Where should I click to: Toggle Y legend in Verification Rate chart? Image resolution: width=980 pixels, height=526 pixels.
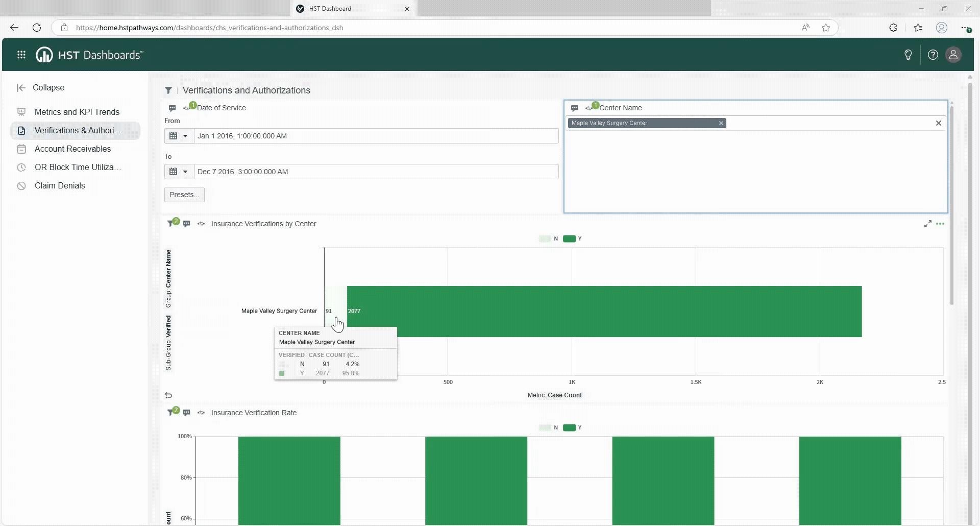click(x=572, y=427)
